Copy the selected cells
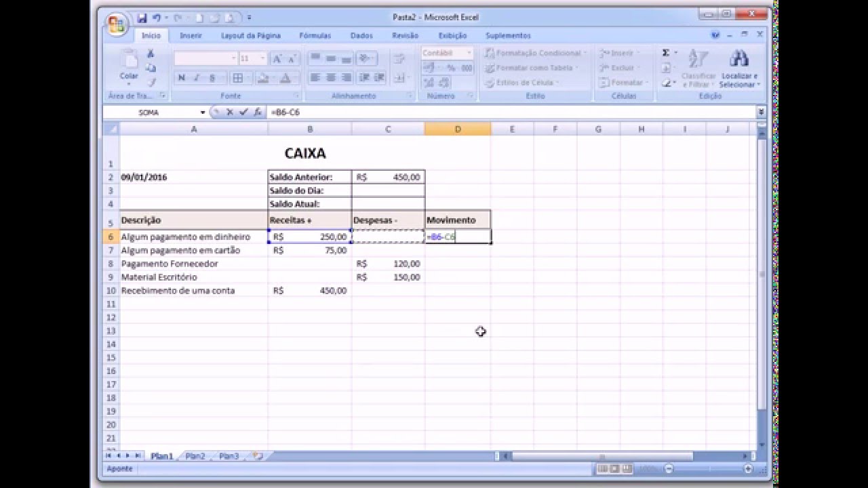The height and width of the screenshot is (488, 868). coord(151,68)
